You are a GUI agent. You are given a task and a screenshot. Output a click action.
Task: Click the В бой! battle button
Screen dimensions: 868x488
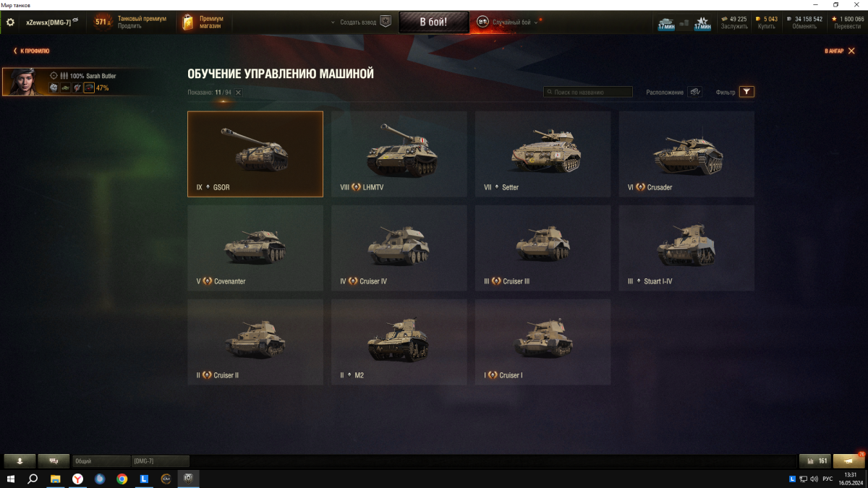click(433, 22)
